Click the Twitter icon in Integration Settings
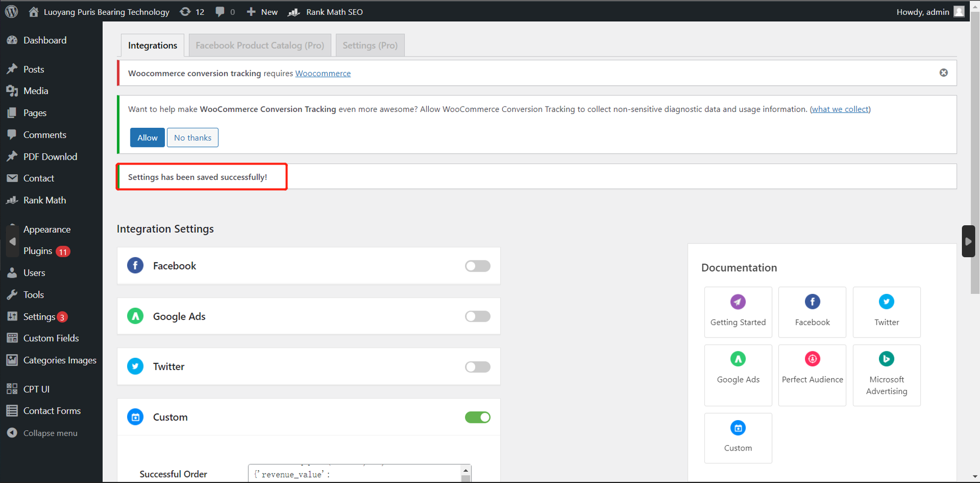 pyautogui.click(x=135, y=366)
